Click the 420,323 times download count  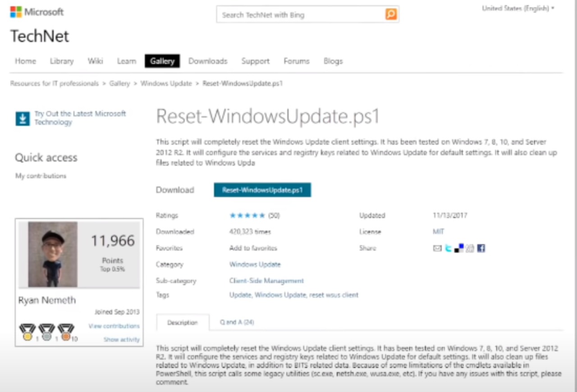coord(250,232)
